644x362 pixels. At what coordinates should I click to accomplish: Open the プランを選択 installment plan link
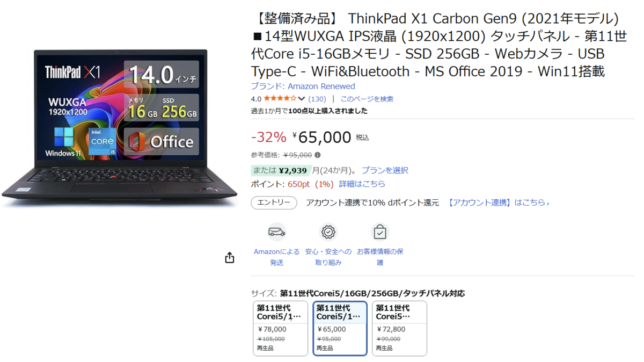pos(385,170)
